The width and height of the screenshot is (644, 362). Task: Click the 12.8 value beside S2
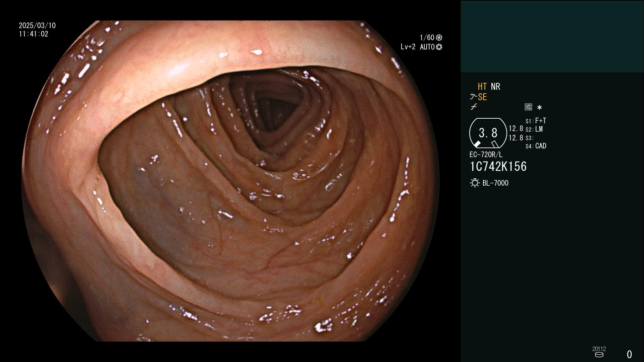[516, 128]
